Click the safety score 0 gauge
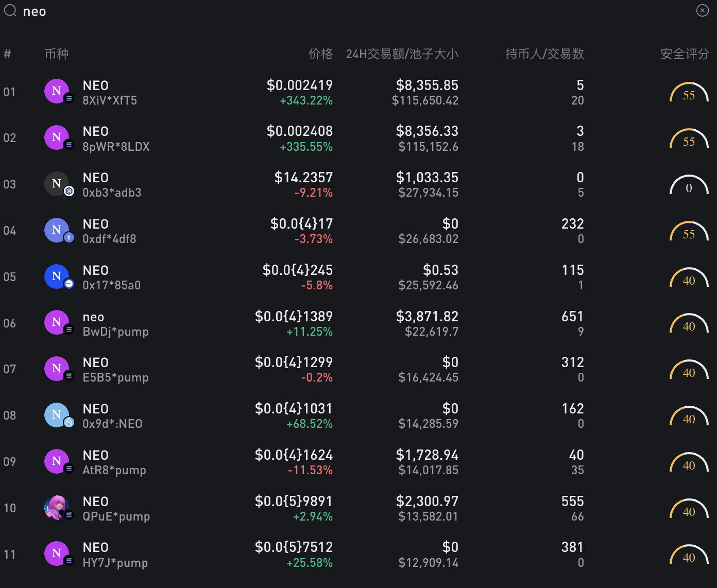Viewport: 717px width, 588px height. coord(689,185)
